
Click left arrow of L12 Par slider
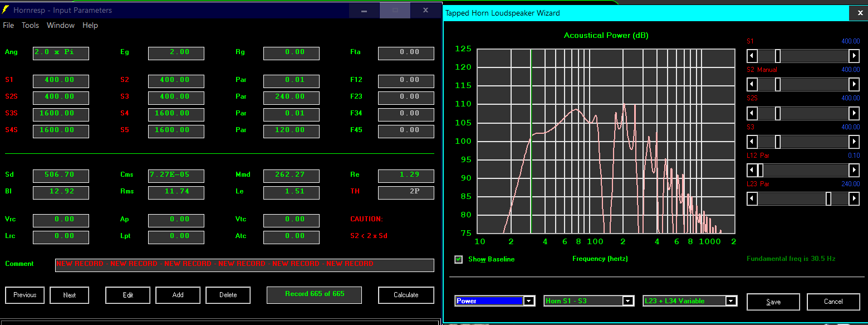(752, 170)
